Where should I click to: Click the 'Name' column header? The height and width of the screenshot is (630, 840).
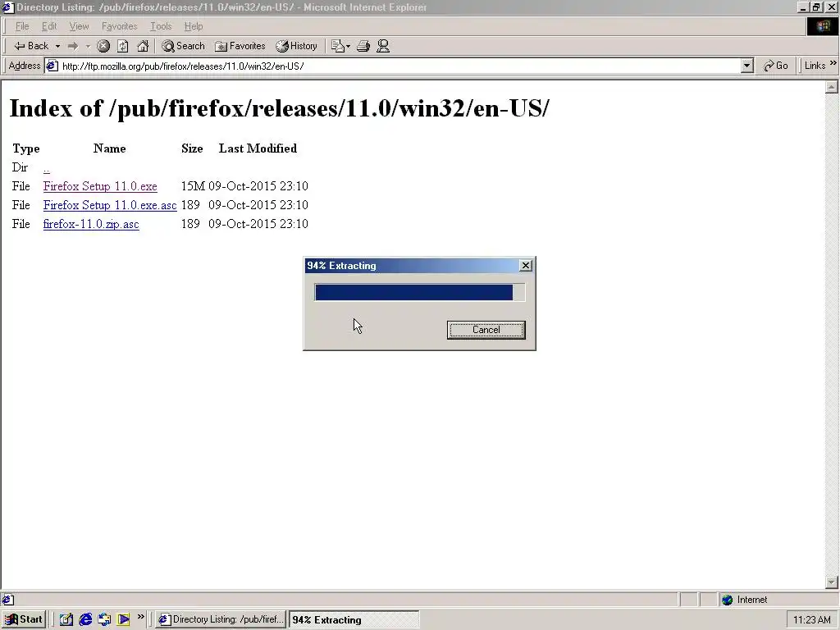pos(110,148)
